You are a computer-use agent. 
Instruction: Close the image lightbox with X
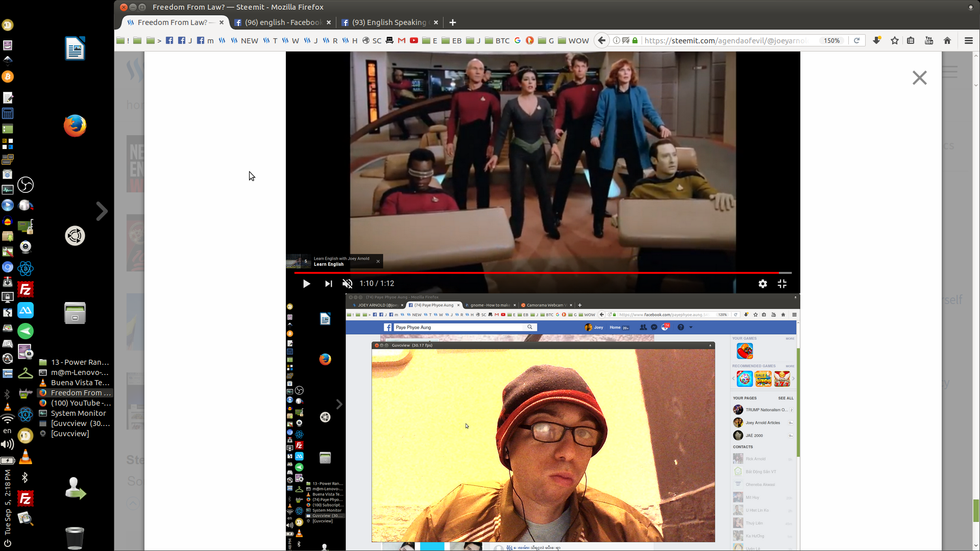tap(919, 78)
